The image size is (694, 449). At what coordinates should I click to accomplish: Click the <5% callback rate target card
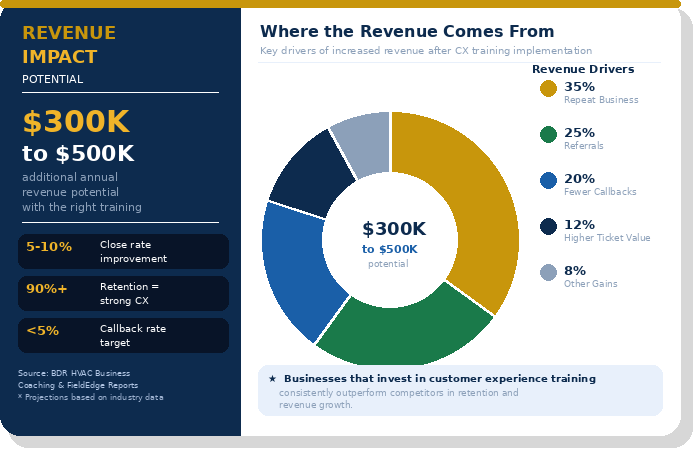(123, 335)
